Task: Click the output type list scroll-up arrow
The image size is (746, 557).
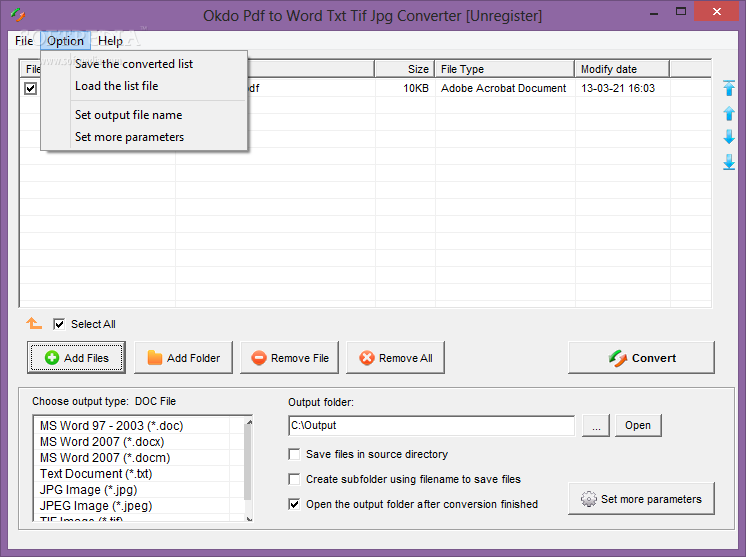Action: 249,421
